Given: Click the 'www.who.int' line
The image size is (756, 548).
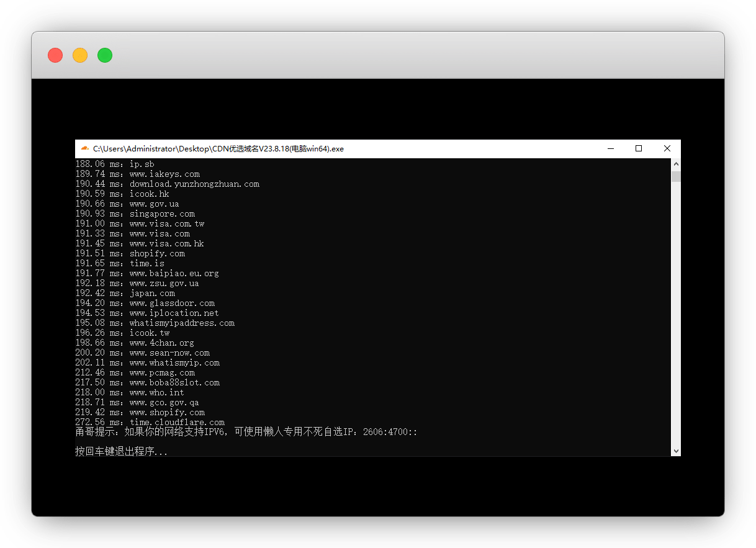Looking at the screenshot, I should click(x=130, y=392).
